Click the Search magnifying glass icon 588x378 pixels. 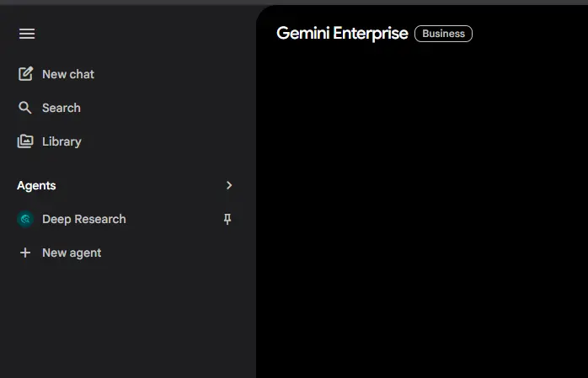pos(25,108)
